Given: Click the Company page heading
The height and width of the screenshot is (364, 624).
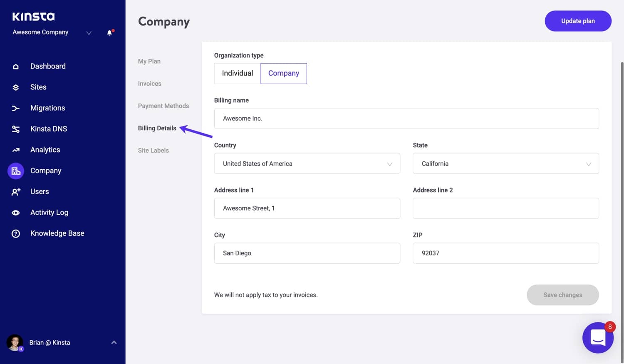Looking at the screenshot, I should point(164,22).
